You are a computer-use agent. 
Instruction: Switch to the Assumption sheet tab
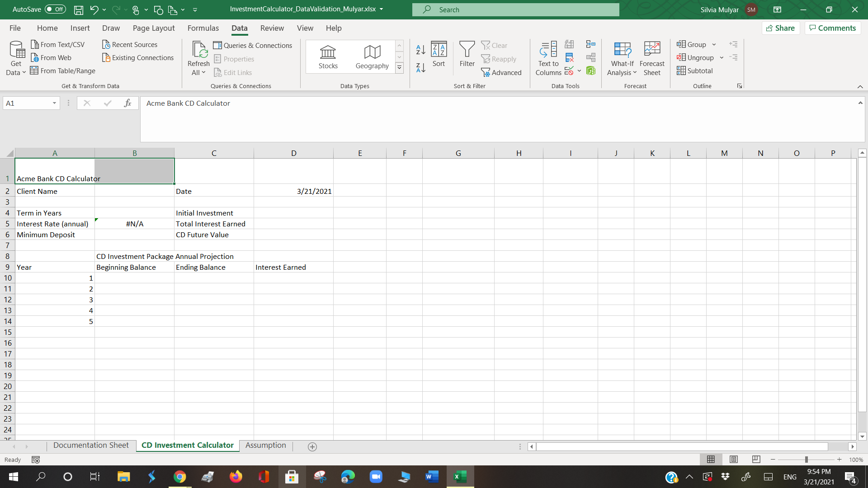pyautogui.click(x=266, y=446)
